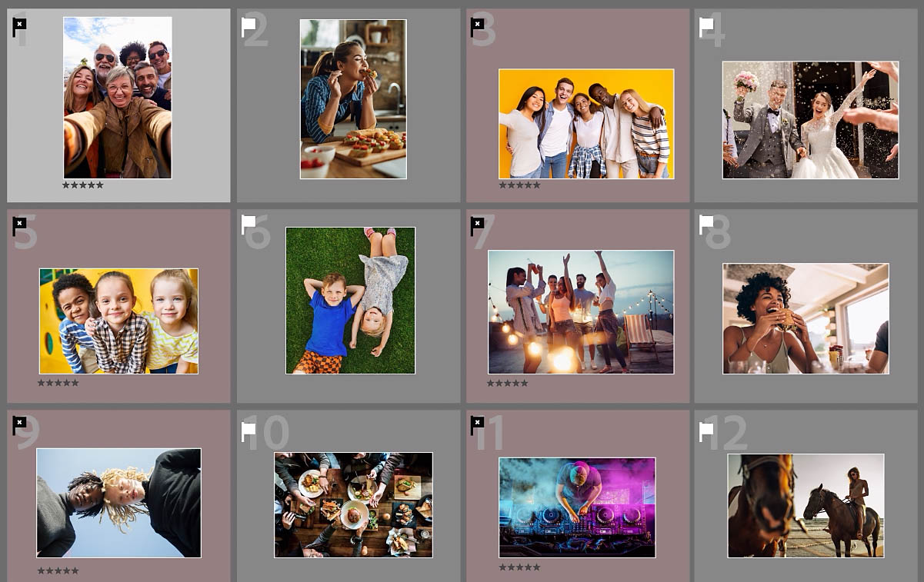Viewport: 924px width, 582px height.
Task: Click the reject flag on photo 5
Action: [x=19, y=227]
